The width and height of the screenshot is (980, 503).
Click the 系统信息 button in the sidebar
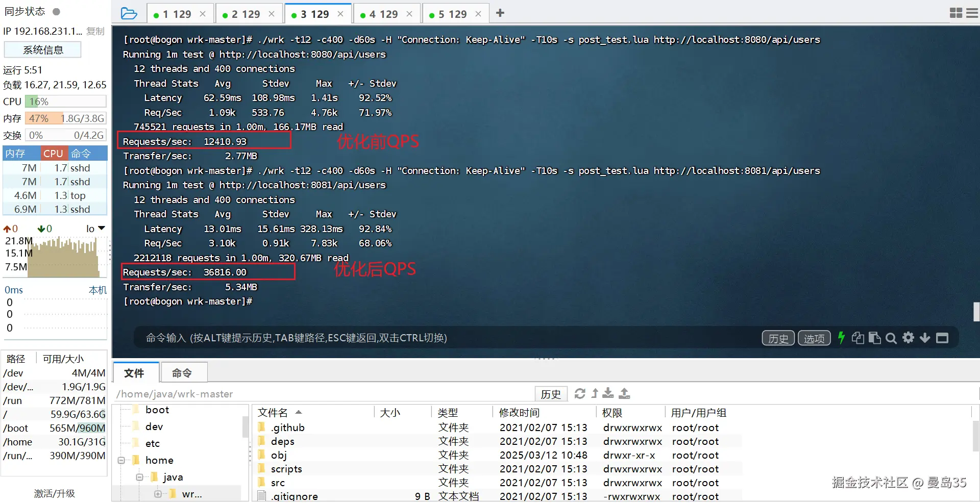[42, 49]
